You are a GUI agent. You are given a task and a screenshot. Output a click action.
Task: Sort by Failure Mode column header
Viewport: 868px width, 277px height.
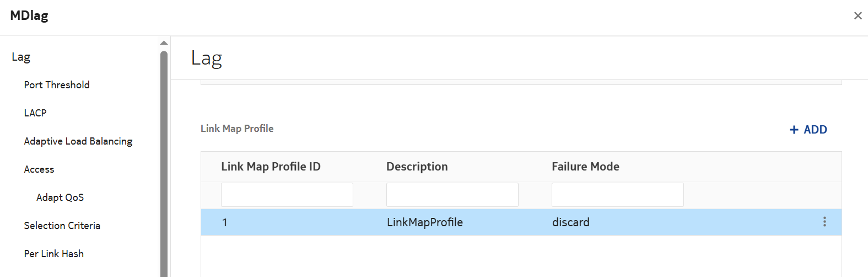585,167
